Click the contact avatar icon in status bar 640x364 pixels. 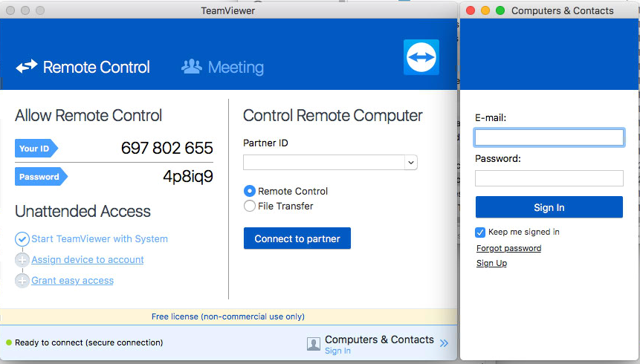(x=314, y=343)
